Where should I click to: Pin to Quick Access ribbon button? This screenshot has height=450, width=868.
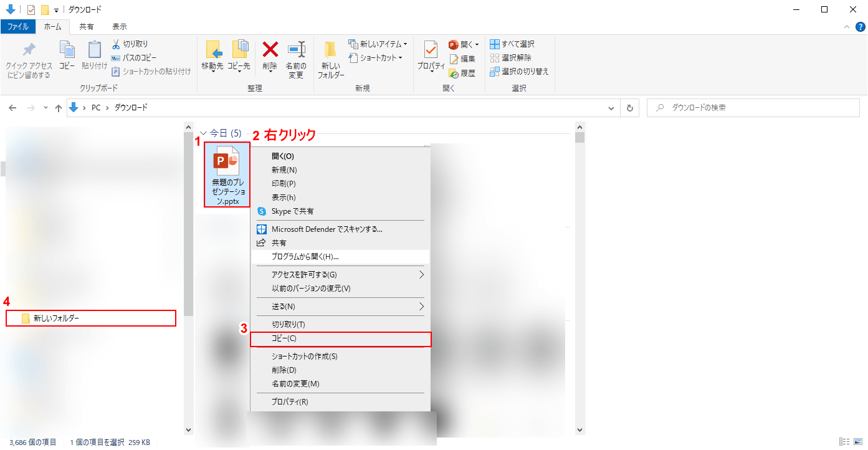pyautogui.click(x=29, y=60)
